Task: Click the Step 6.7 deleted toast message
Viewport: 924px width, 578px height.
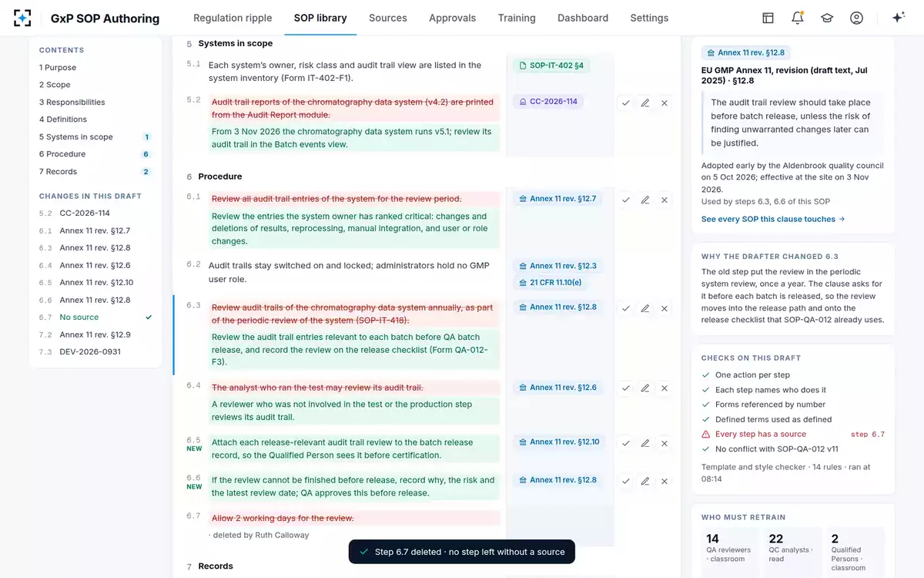Action: [462, 552]
